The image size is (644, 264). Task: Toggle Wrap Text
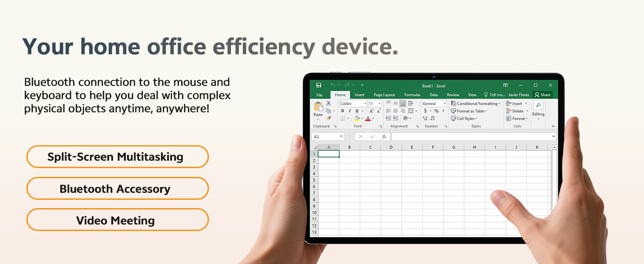(411, 103)
